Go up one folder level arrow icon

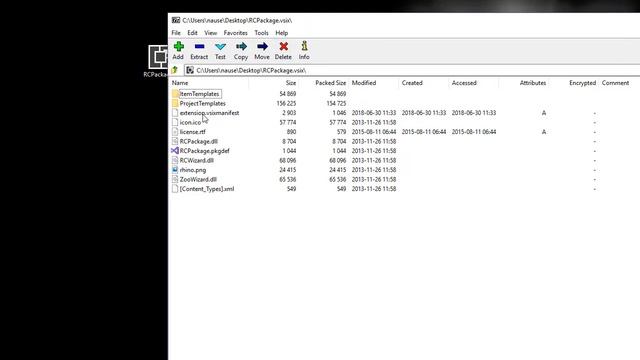tap(175, 70)
